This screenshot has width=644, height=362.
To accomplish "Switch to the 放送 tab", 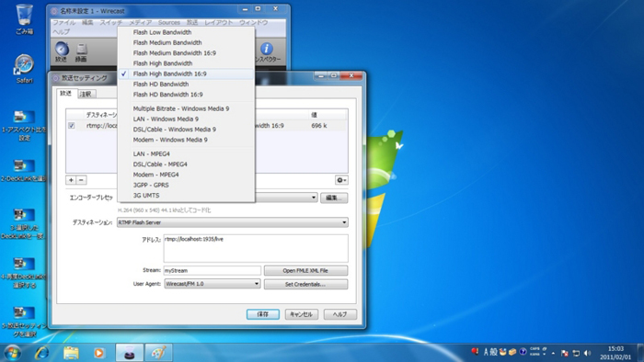I will click(65, 94).
